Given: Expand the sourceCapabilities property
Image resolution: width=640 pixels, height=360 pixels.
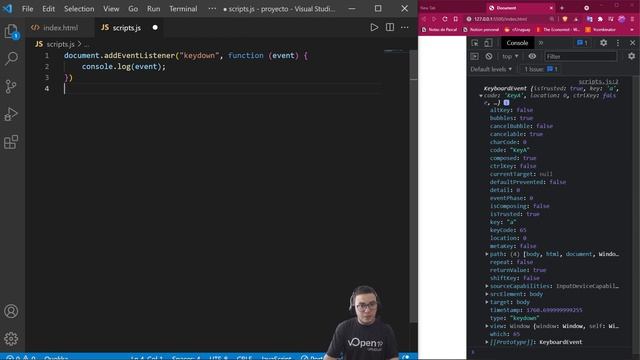Looking at the screenshot, I should 487,286.
